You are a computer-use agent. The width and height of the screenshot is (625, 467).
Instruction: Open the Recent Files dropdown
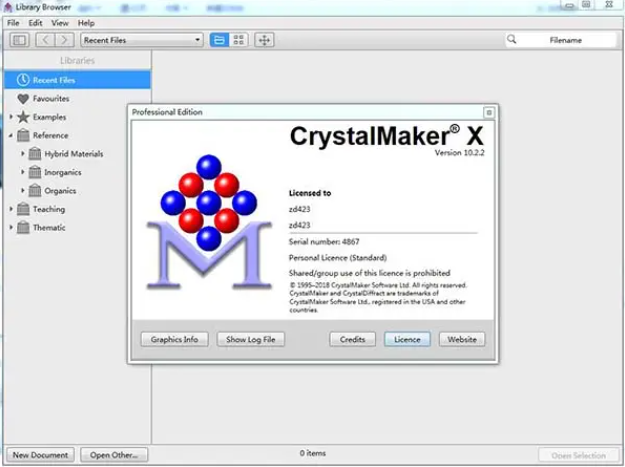tap(142, 40)
